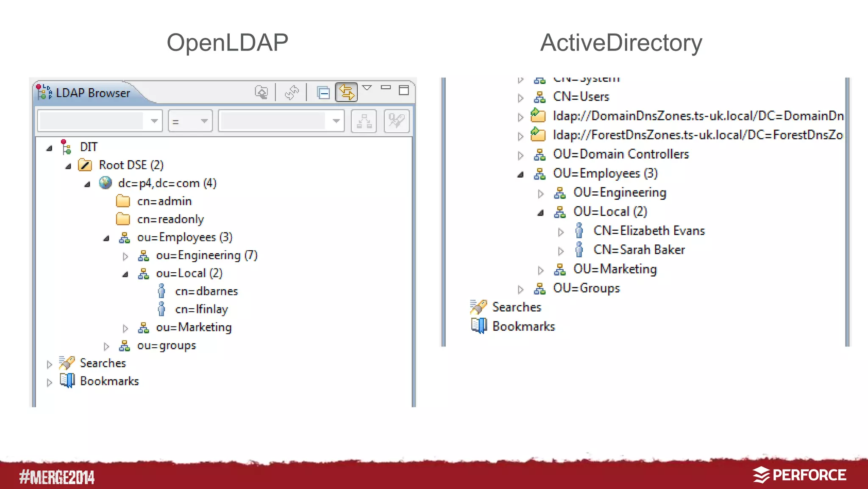Image resolution: width=868 pixels, height=489 pixels.
Task: Select the cn=admin entry
Action: (x=164, y=201)
